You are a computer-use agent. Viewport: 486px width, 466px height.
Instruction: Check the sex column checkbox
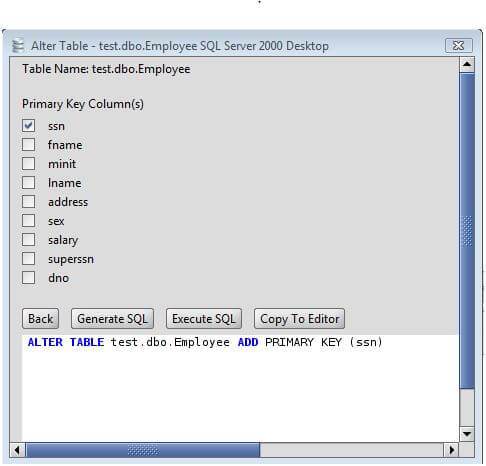tap(28, 221)
